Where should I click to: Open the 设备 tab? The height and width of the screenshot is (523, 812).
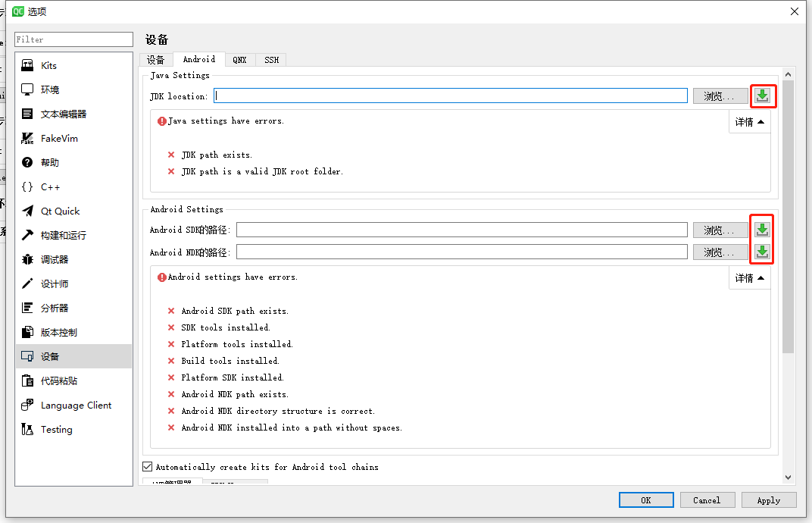pyautogui.click(x=156, y=59)
